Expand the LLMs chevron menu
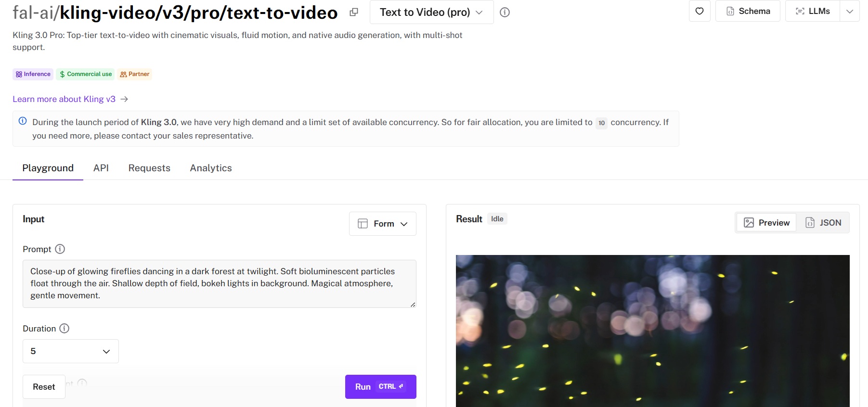Image resolution: width=868 pixels, height=407 pixels. click(850, 11)
